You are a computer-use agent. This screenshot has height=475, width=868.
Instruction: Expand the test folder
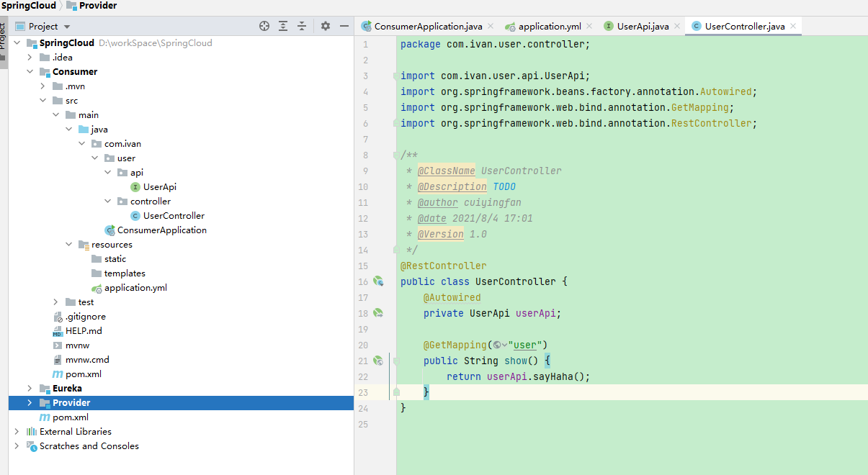56,302
